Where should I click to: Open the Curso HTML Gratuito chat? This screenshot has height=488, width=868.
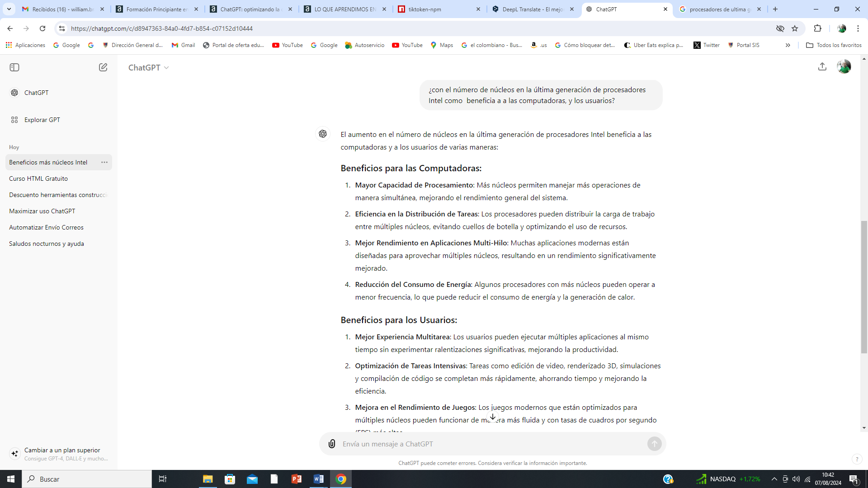coord(38,179)
